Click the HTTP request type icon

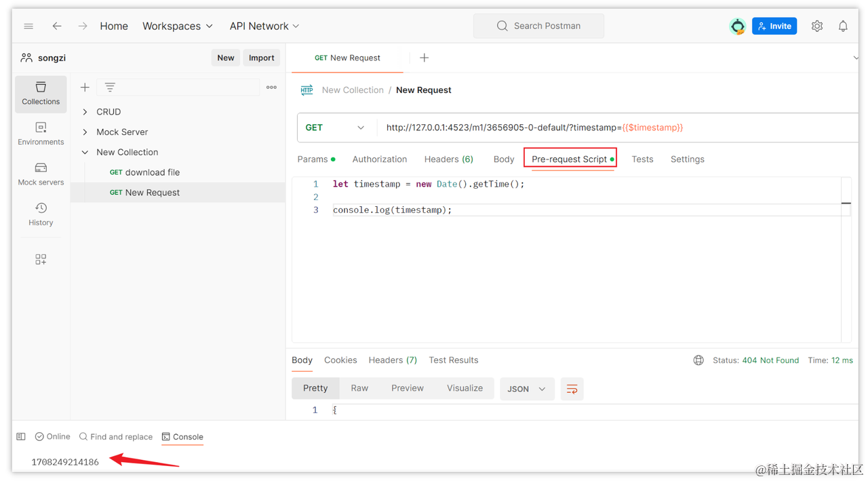pos(307,90)
